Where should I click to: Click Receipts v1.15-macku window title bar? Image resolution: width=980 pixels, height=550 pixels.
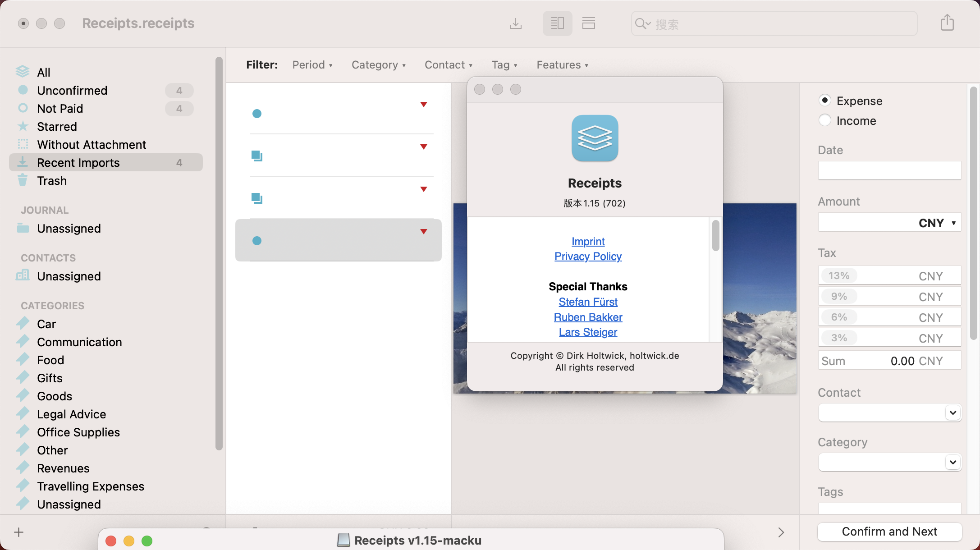[411, 540]
